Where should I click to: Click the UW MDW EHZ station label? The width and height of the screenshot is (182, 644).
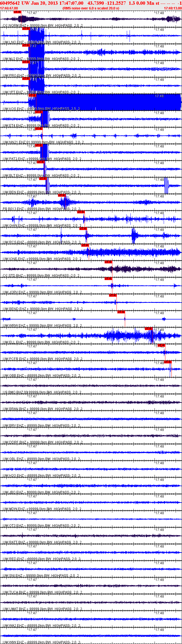click(42, 509)
